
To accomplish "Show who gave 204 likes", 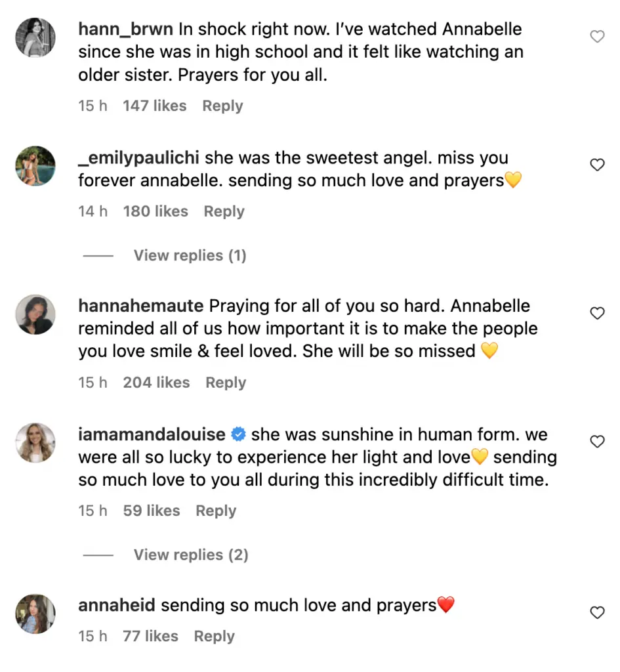I will click(x=156, y=383).
